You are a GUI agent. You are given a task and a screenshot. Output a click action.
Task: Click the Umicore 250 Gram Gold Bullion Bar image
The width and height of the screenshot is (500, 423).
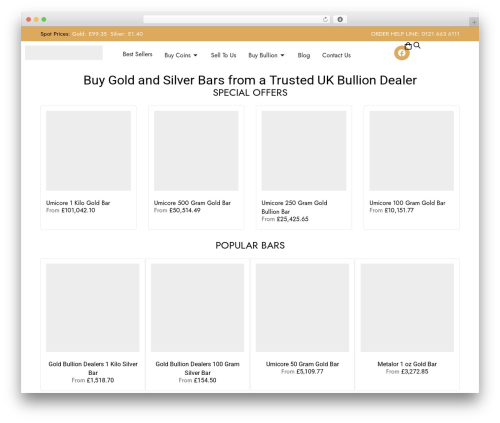(x=304, y=151)
